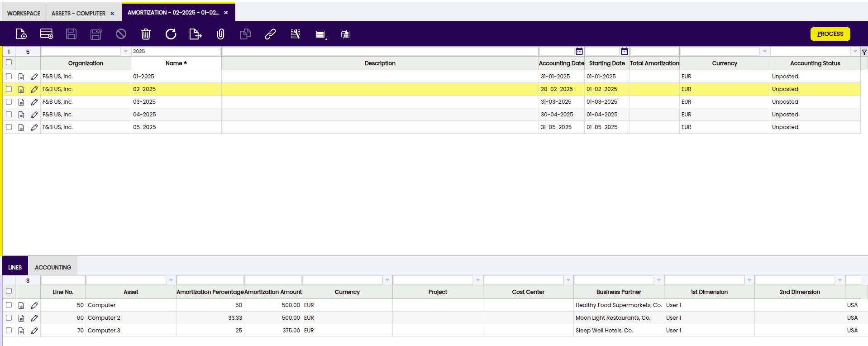Open the Organization filter dropdown
The width and height of the screenshot is (868, 346).
[126, 52]
